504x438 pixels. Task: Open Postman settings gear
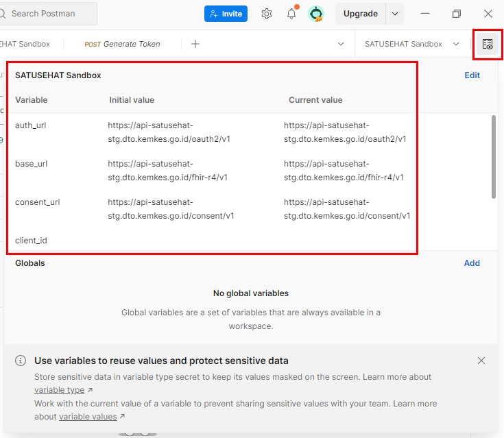267,14
